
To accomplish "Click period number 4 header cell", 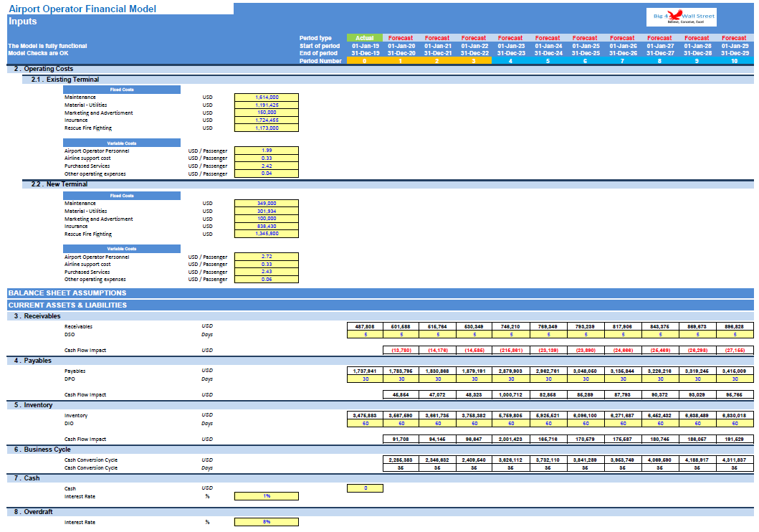I will pos(510,61).
